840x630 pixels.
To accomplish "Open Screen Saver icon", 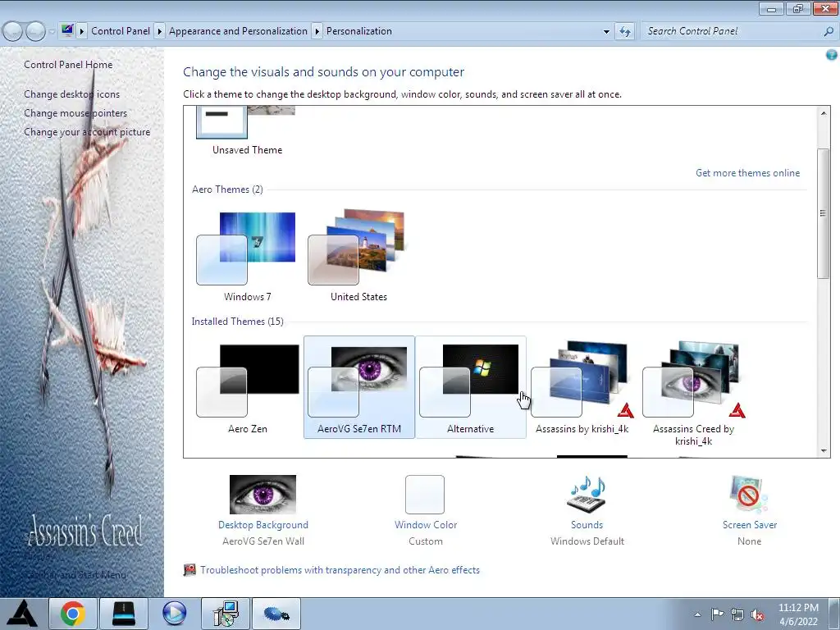I will pos(749,495).
